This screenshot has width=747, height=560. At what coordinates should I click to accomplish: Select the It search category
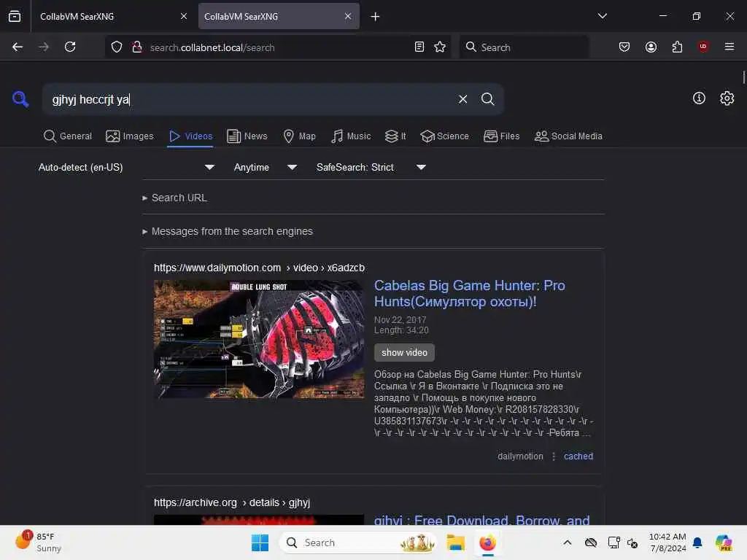[x=395, y=136]
